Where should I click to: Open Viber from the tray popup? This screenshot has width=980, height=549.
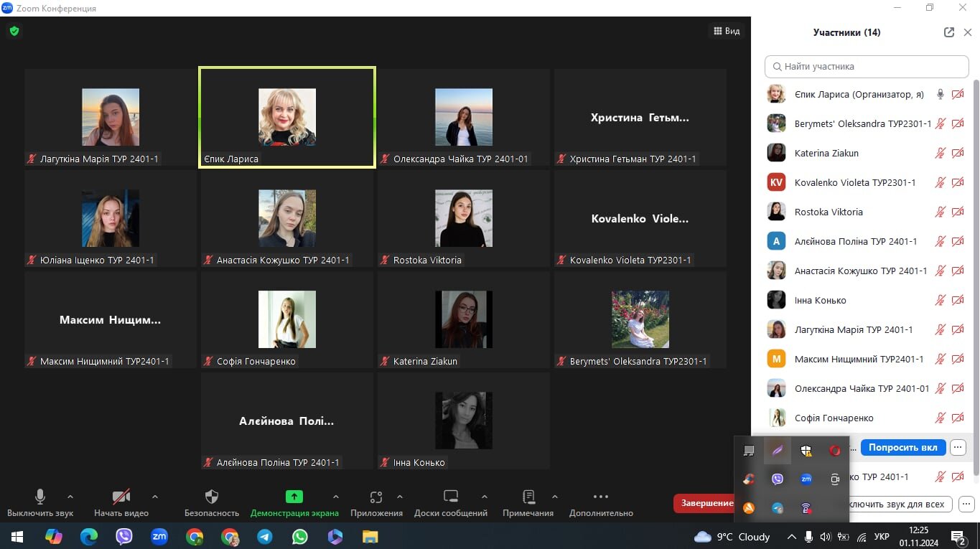[x=777, y=479]
